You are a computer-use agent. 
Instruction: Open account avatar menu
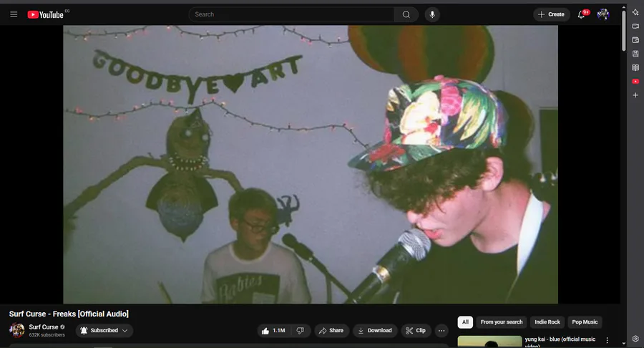[x=603, y=14]
